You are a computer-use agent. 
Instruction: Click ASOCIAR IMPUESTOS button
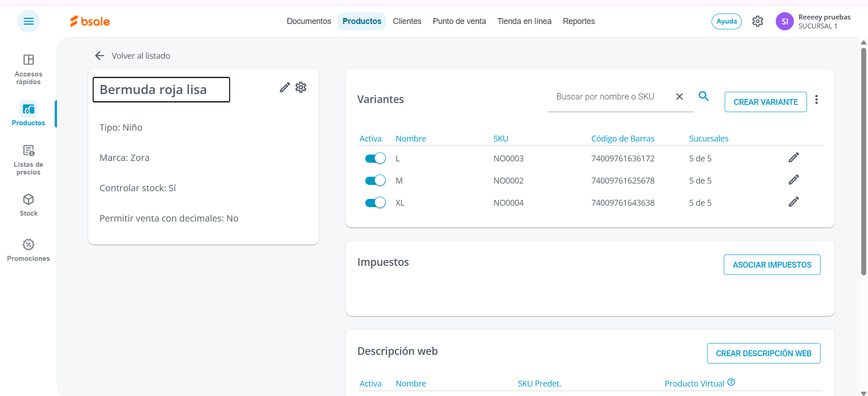pos(772,265)
